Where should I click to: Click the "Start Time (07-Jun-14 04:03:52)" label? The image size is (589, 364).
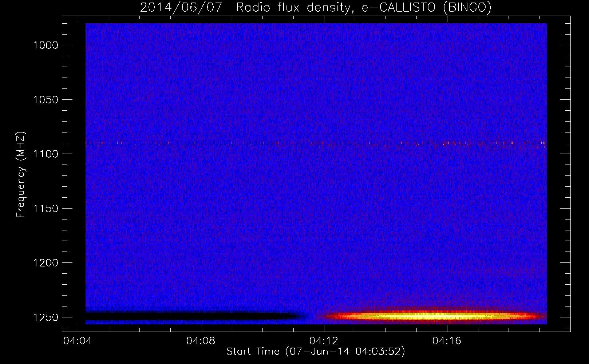(316, 351)
